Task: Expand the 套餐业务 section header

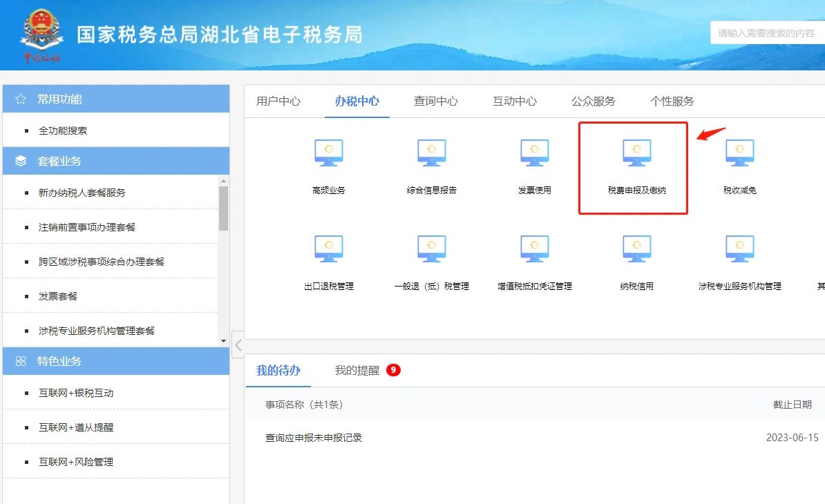Action: (x=116, y=161)
